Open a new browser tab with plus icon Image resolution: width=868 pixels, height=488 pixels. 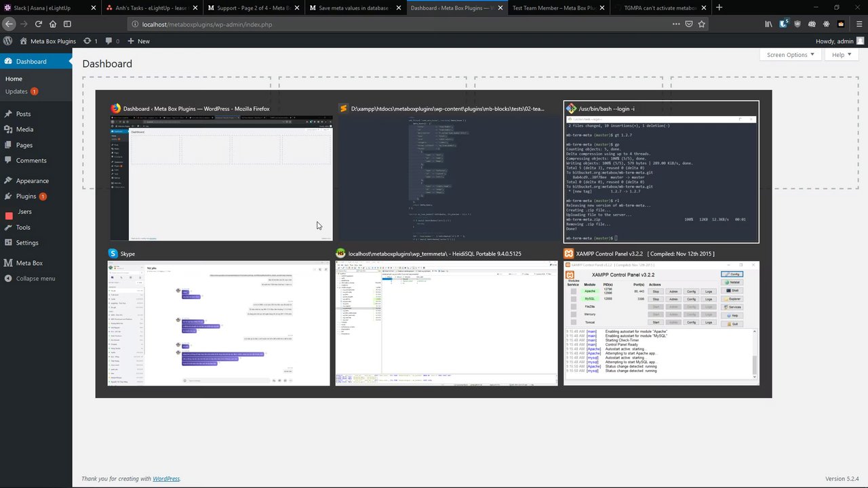pyautogui.click(x=719, y=7)
